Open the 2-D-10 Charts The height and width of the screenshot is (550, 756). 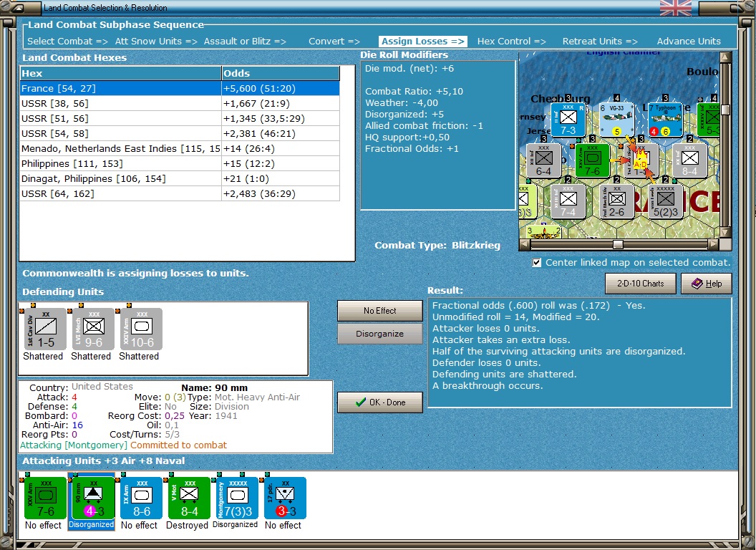pos(640,284)
